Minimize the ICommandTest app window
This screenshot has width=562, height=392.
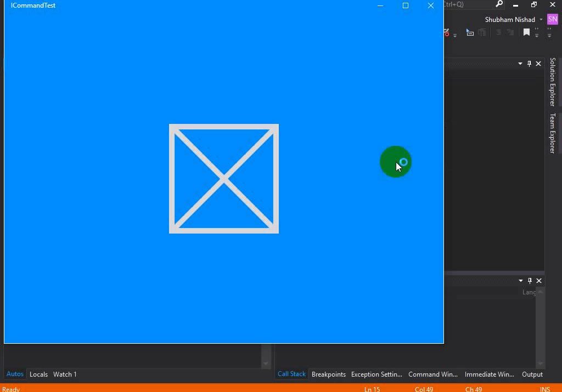point(380,5)
